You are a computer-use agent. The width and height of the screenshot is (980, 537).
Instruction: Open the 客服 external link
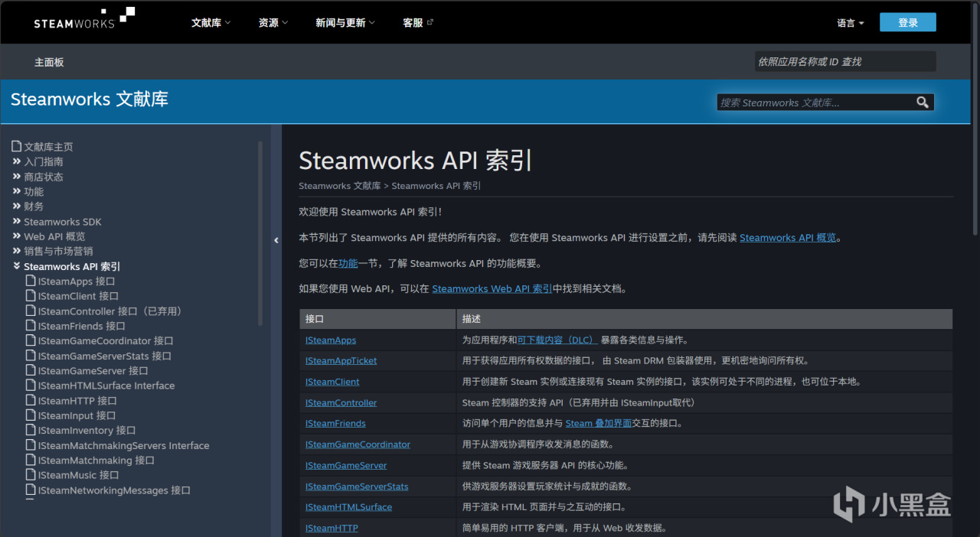418,23
